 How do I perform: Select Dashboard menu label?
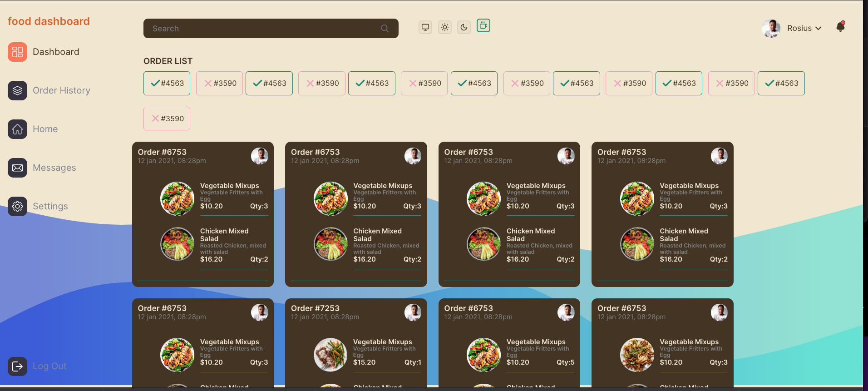pyautogui.click(x=56, y=52)
